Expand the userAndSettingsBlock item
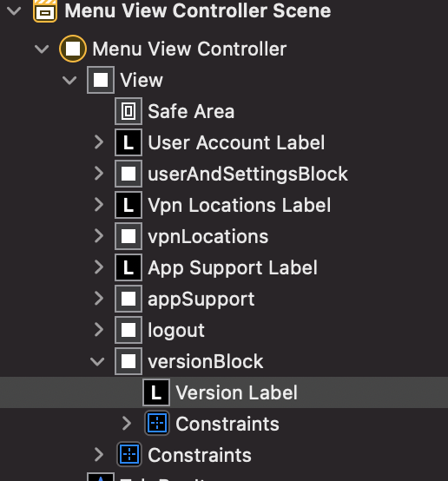Screen dimensions: 448x481 pyautogui.click(x=99, y=174)
